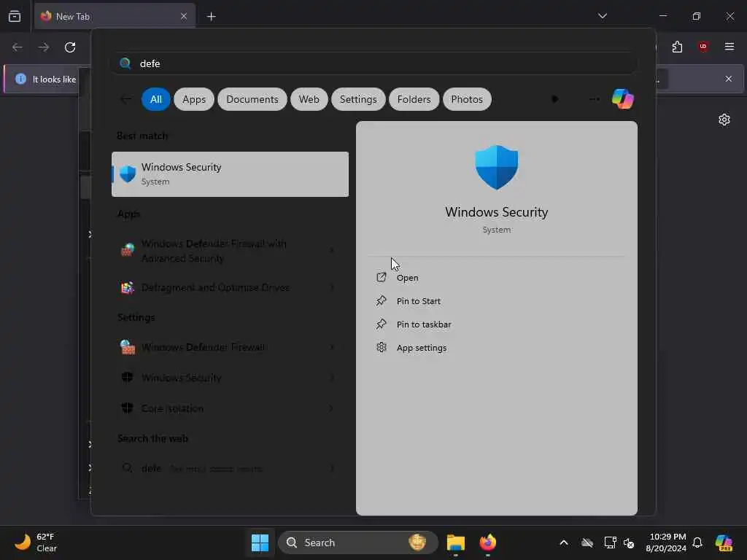Dismiss the Firefox notification bar
This screenshot has width=747, height=560.
pyautogui.click(x=729, y=79)
